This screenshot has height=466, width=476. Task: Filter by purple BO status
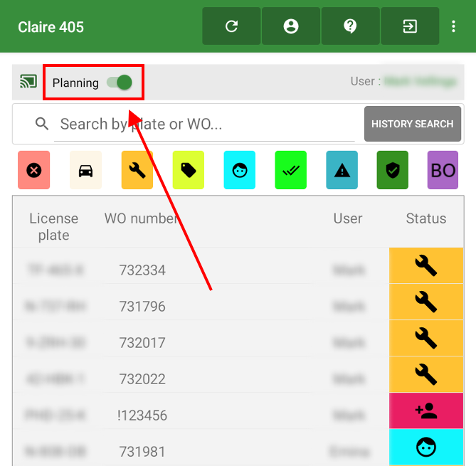click(x=443, y=170)
